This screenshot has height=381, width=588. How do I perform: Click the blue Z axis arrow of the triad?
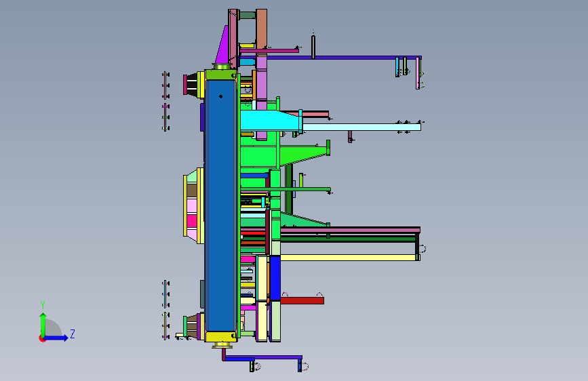pyautogui.click(x=56, y=338)
